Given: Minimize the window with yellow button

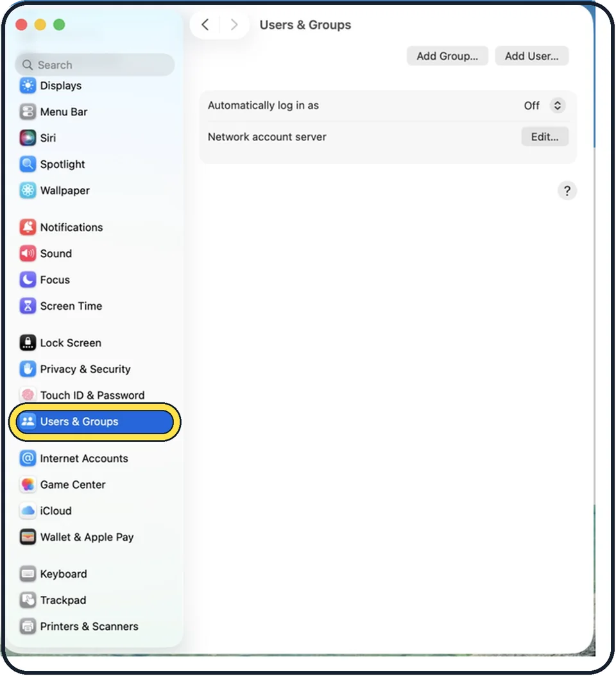Looking at the screenshot, I should (40, 24).
